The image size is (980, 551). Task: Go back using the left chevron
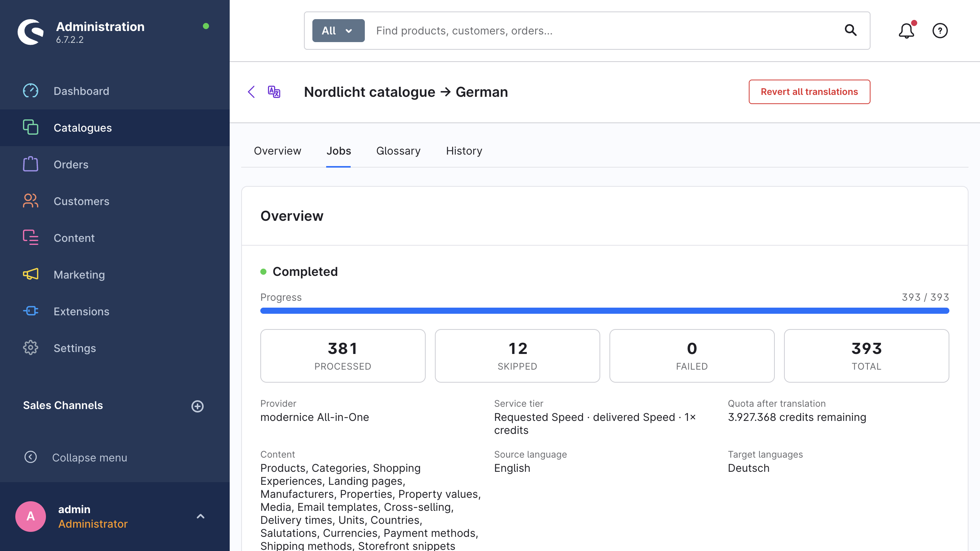point(252,92)
